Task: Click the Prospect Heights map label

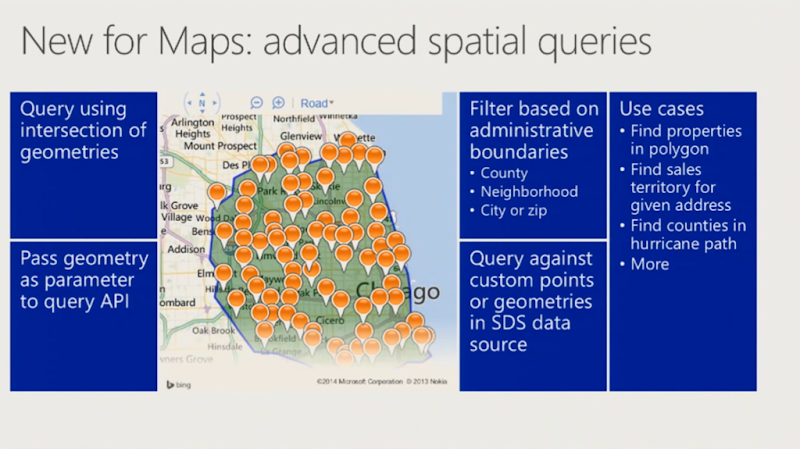Action: [x=237, y=122]
